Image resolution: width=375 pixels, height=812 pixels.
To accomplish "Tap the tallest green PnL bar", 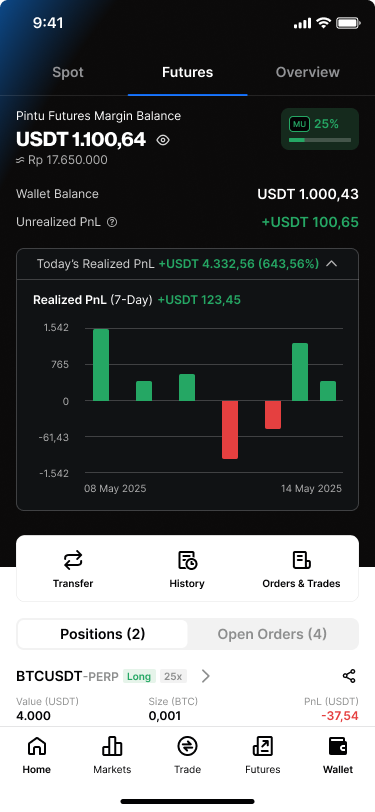I will coord(101,365).
